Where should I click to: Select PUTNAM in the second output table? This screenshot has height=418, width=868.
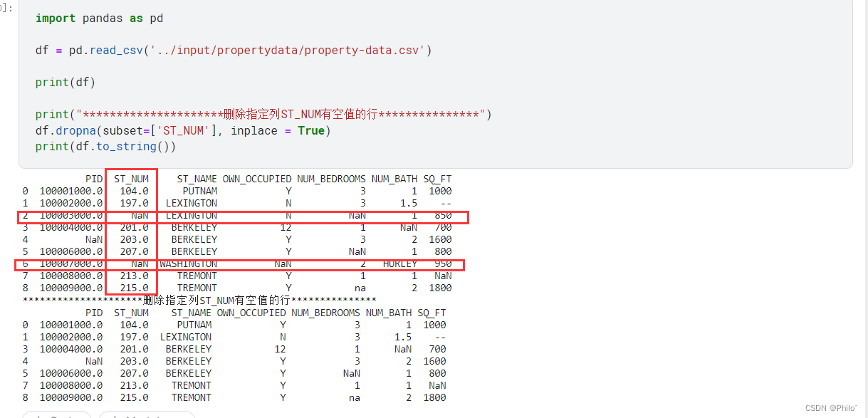click(194, 325)
